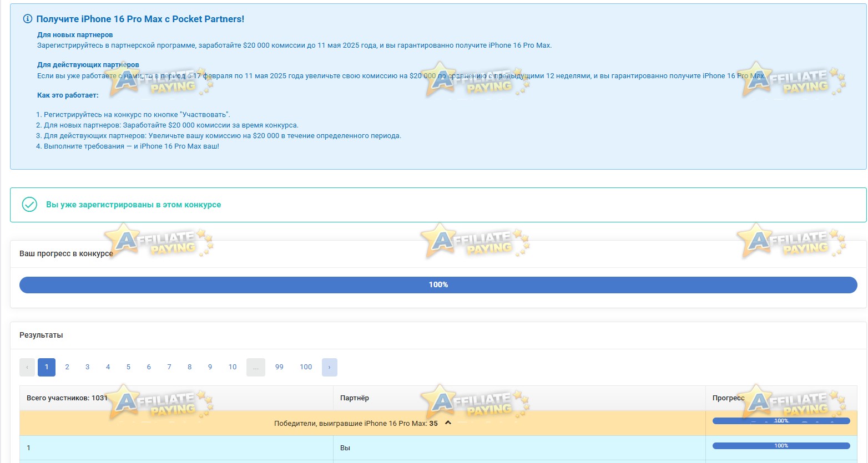Click step 4 'Выполните требования' text
Screen dimensions: 868x463
point(132,146)
